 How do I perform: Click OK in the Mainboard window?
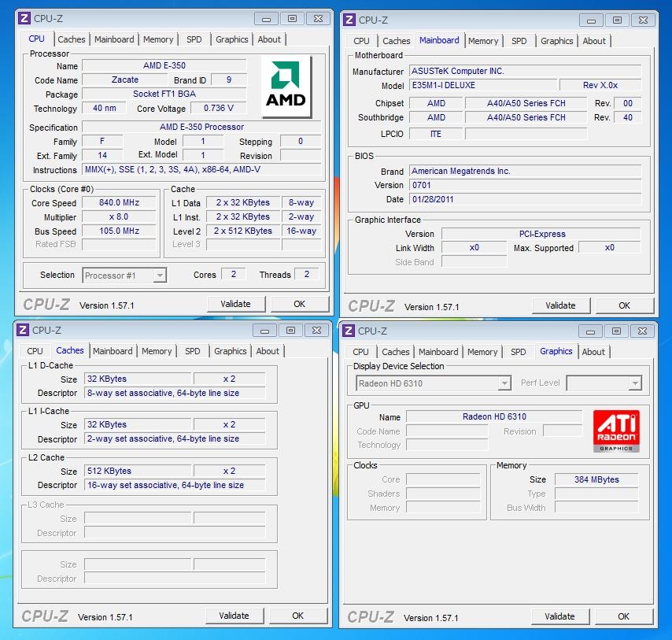[x=625, y=305]
